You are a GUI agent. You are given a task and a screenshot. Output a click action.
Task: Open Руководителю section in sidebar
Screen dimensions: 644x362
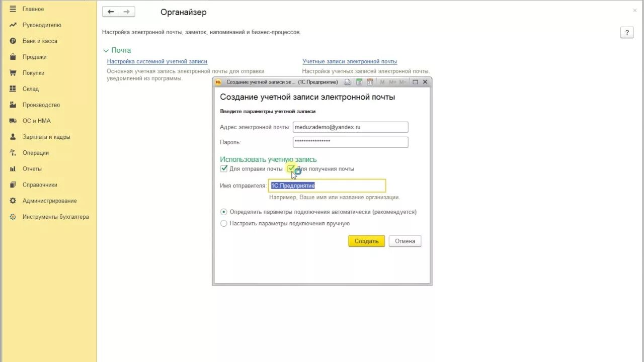[42, 25]
